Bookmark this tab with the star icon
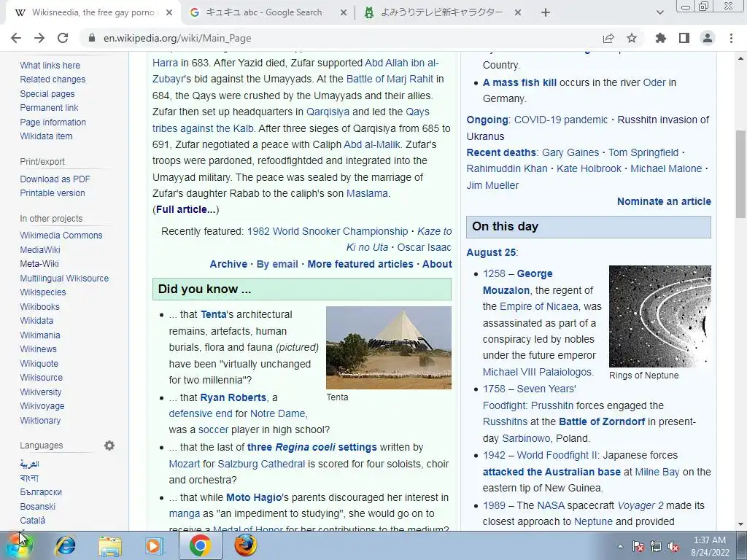Viewport: 747px width, 560px height. [x=632, y=38]
